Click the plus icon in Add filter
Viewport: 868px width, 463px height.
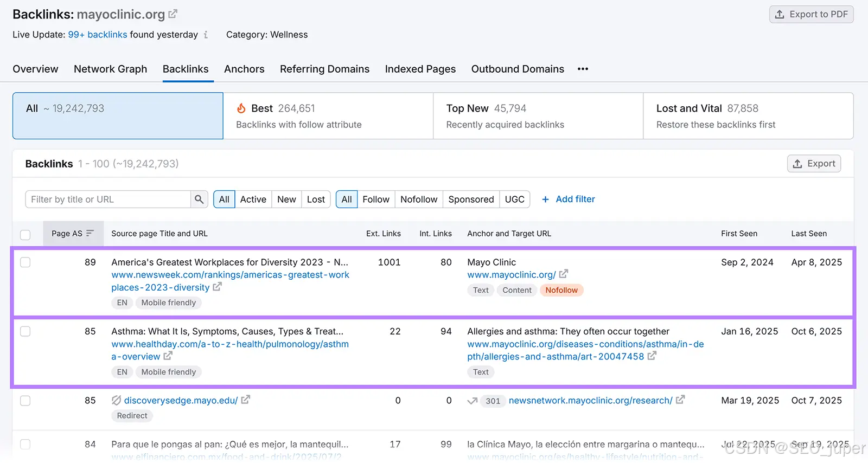(546, 200)
